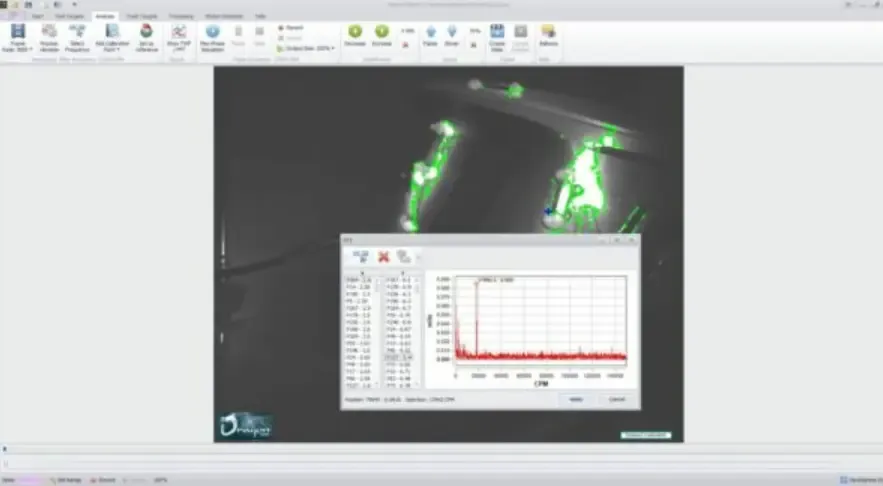The image size is (883, 486).
Task: Click the Set Up Reference ribbon icon
Action: pos(146,38)
